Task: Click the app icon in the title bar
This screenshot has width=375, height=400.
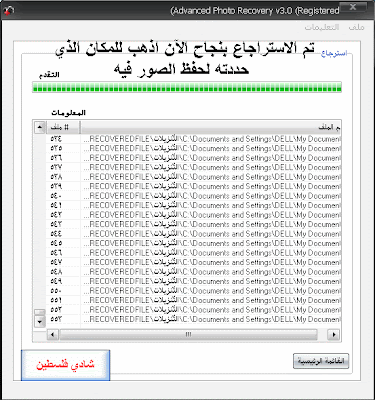Action: tap(8, 11)
